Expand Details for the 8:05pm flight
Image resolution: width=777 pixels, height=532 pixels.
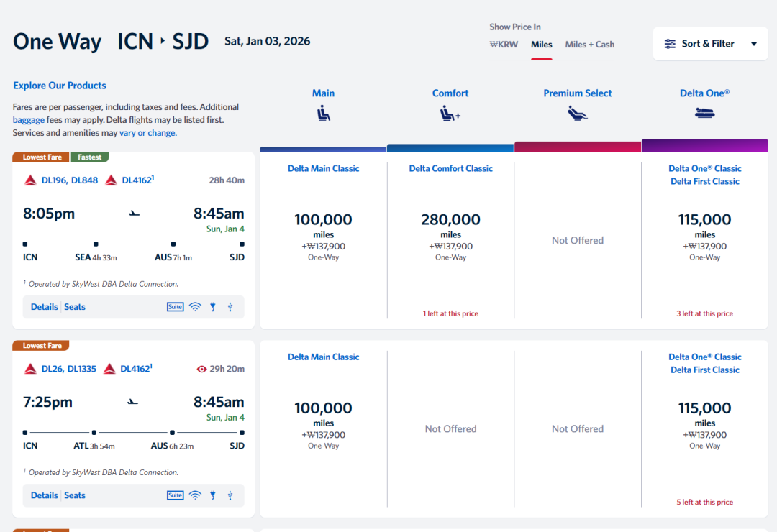click(x=44, y=307)
